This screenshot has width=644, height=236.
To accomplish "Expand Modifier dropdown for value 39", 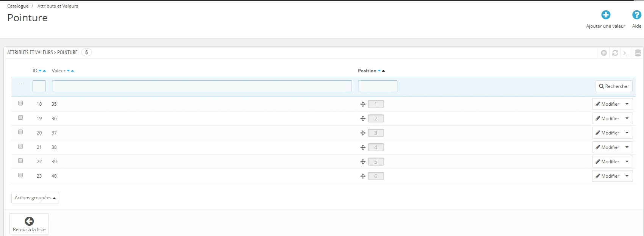I will [627, 162].
